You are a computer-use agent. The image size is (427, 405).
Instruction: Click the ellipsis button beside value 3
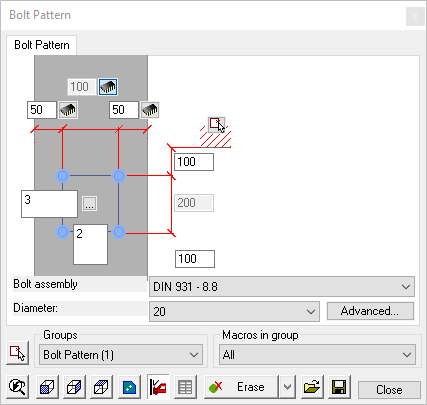tap(89, 203)
